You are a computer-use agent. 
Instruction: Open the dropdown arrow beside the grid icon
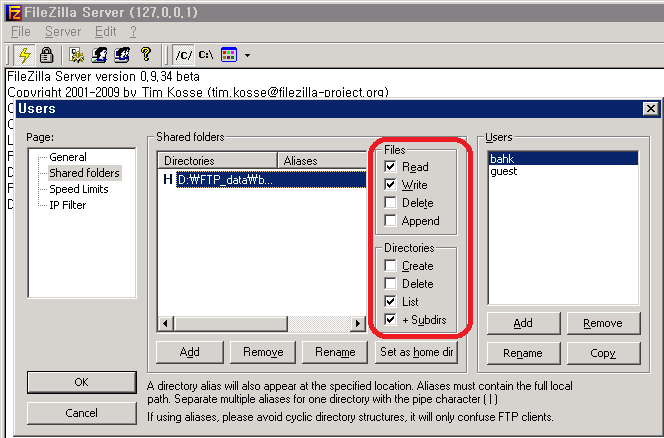(247, 55)
